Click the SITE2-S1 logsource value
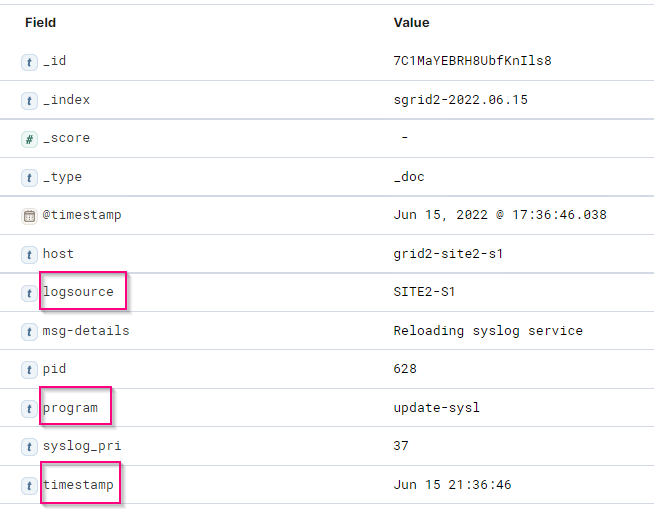 point(425,292)
